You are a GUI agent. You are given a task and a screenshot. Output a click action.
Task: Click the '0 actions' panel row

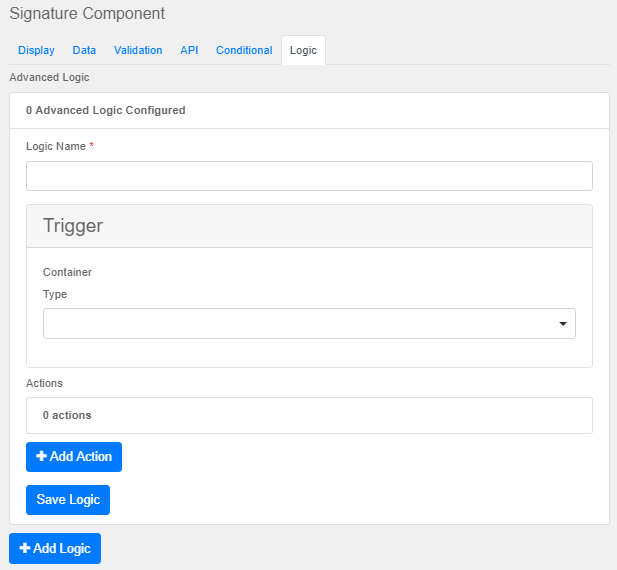(309, 414)
